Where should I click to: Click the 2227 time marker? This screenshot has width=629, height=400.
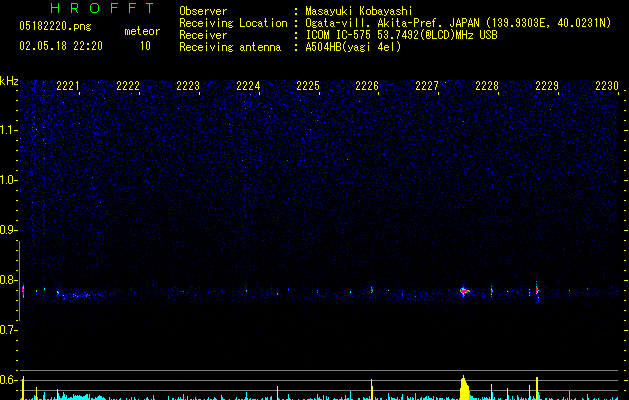coord(427,86)
